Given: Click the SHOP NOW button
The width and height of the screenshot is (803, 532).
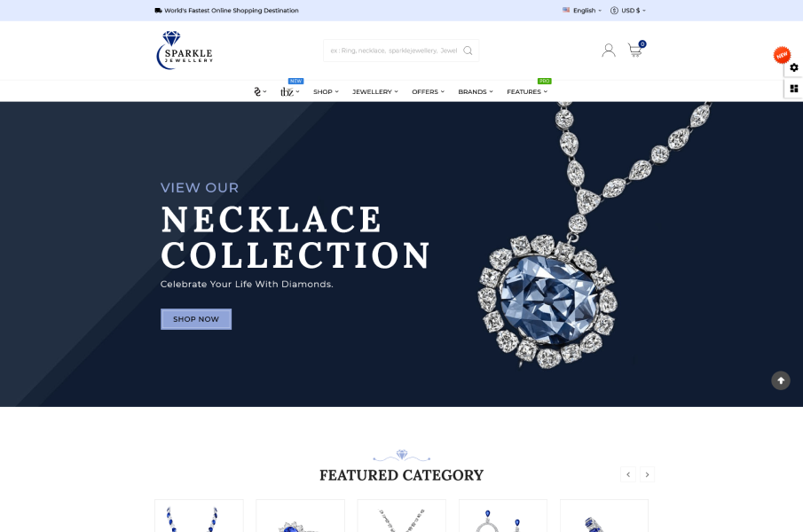Looking at the screenshot, I should coord(196,319).
